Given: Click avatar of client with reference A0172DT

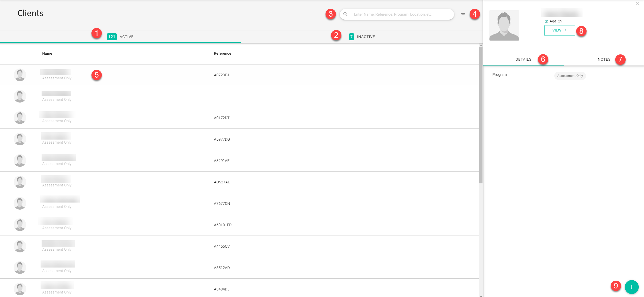Looking at the screenshot, I should point(20,118).
